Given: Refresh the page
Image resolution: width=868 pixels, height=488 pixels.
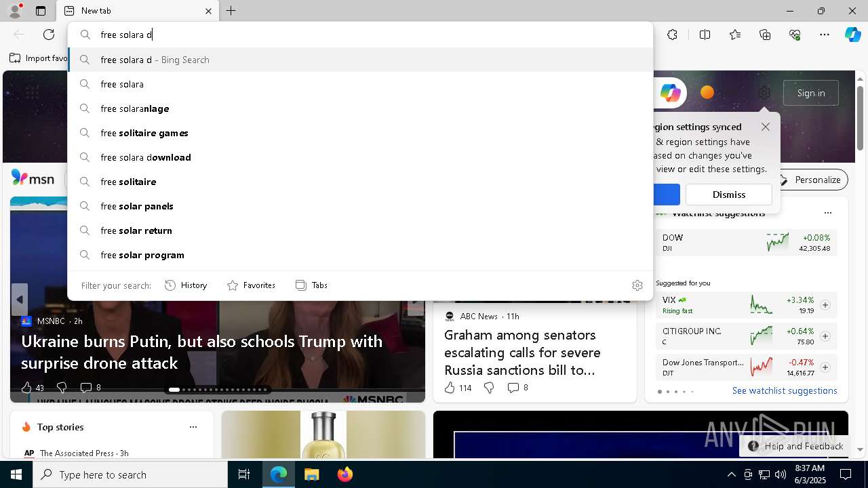Looking at the screenshot, I should click(x=49, y=35).
